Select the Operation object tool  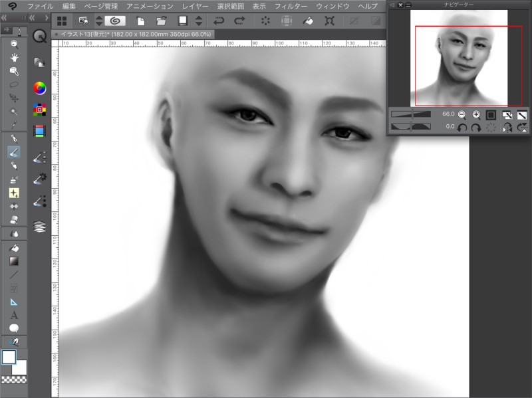(x=14, y=71)
